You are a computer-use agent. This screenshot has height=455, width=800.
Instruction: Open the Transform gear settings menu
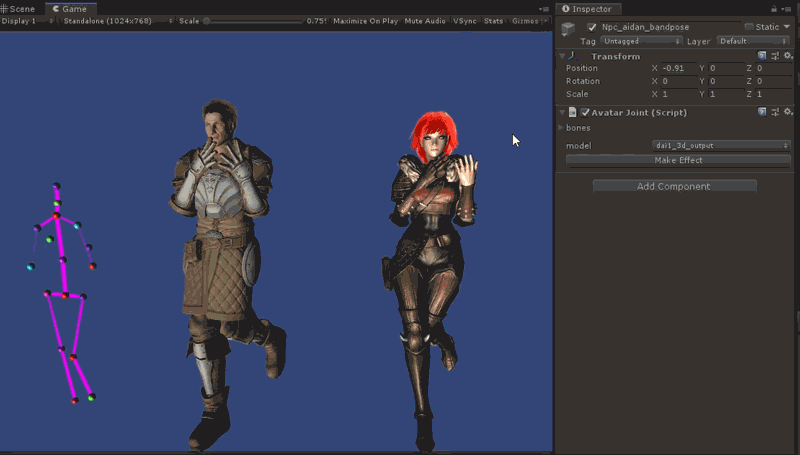coord(788,56)
